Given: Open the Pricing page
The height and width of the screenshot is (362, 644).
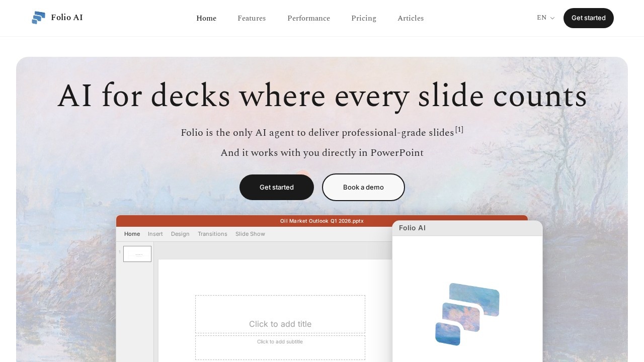Looking at the screenshot, I should pos(364,18).
